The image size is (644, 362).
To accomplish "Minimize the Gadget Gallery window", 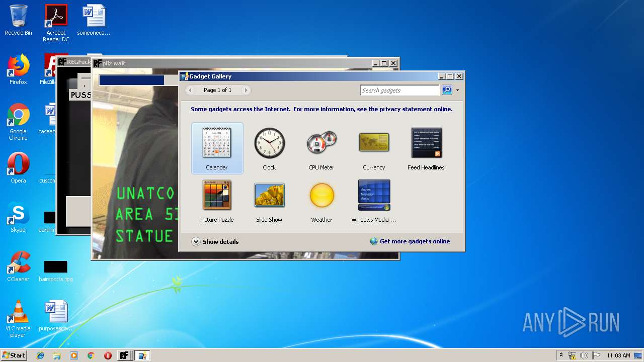I will pyautogui.click(x=442, y=76).
